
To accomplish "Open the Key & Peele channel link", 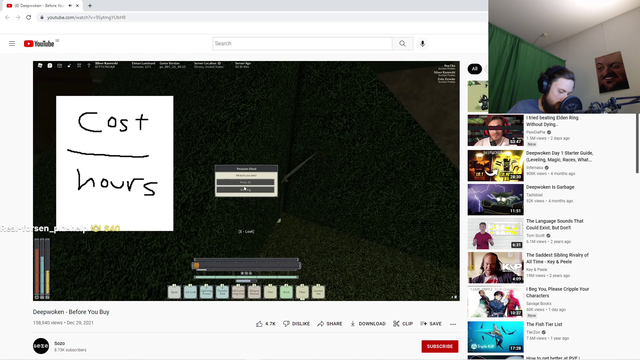I will click(536, 269).
